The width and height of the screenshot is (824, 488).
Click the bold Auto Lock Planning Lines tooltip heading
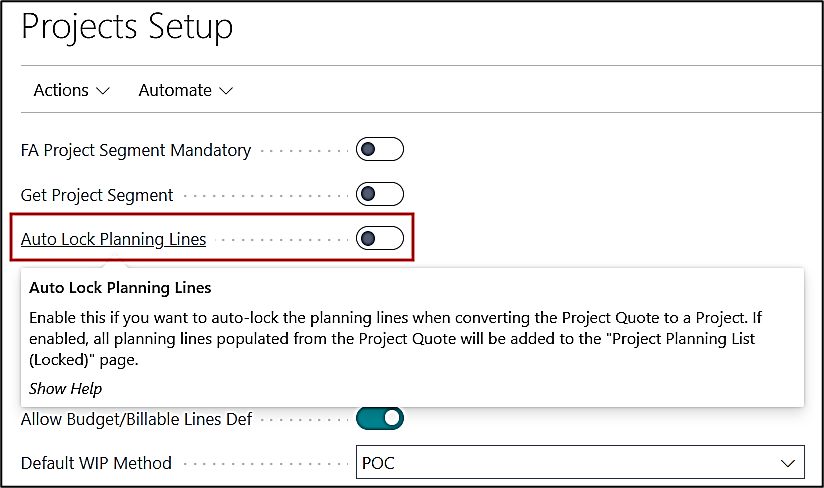[120, 288]
